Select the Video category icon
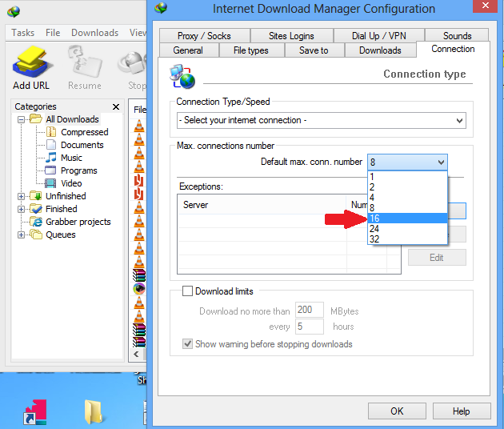This screenshot has height=429, width=504. [52, 183]
